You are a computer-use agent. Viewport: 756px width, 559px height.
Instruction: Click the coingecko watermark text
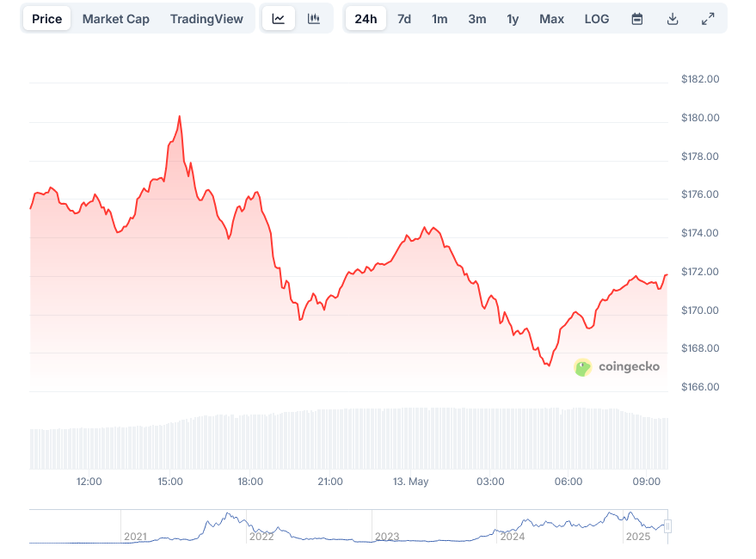[x=629, y=367]
